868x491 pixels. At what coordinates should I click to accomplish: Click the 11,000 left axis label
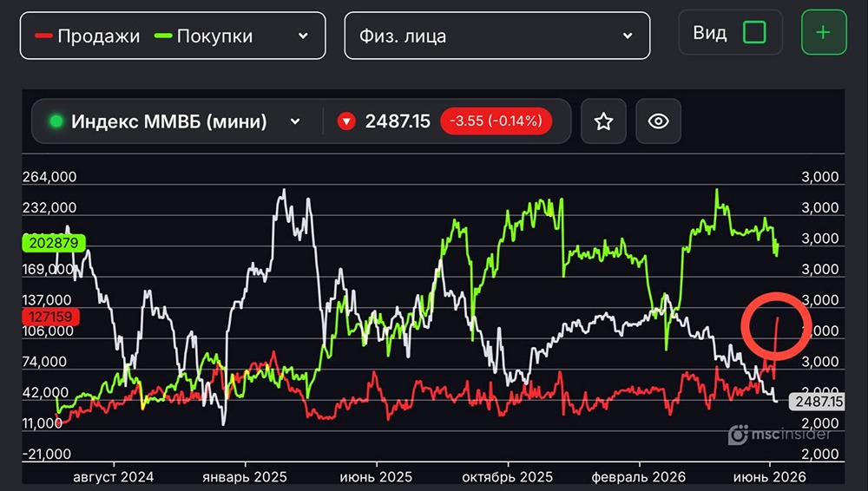click(42, 423)
